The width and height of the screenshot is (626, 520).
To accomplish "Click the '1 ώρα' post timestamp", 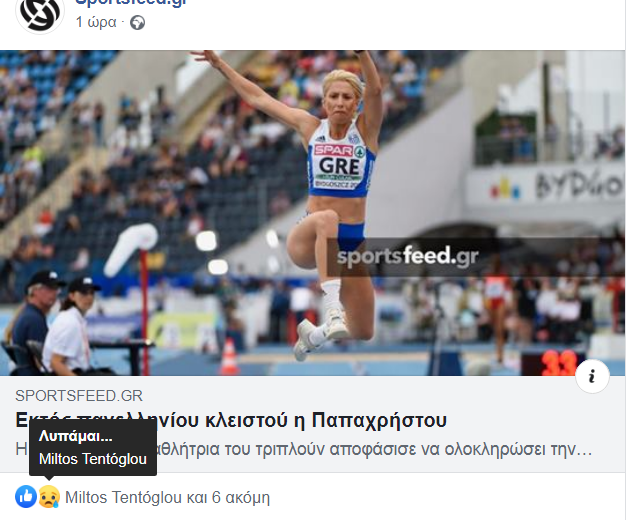I will pyautogui.click(x=96, y=22).
